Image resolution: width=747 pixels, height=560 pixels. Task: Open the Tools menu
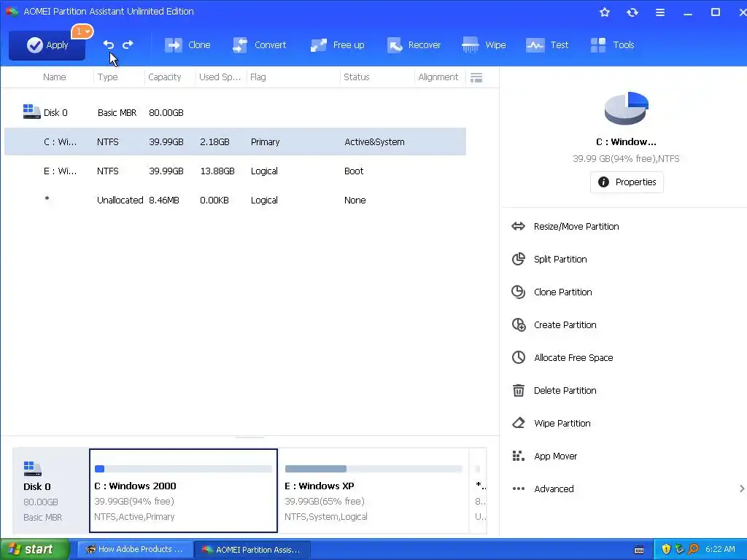pos(612,45)
